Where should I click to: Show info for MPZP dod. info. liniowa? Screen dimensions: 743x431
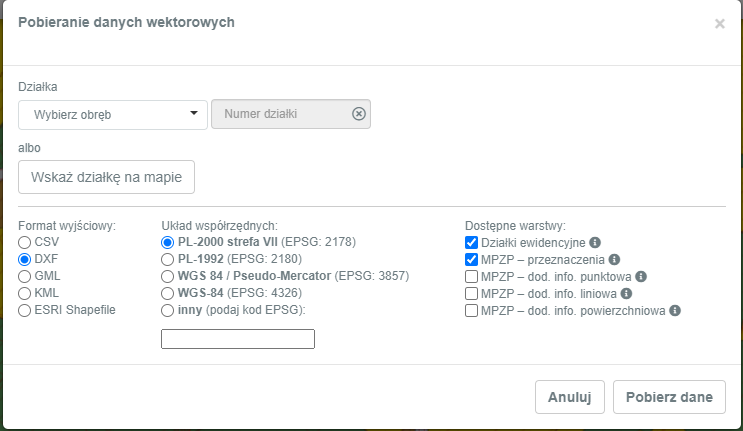pos(626,293)
